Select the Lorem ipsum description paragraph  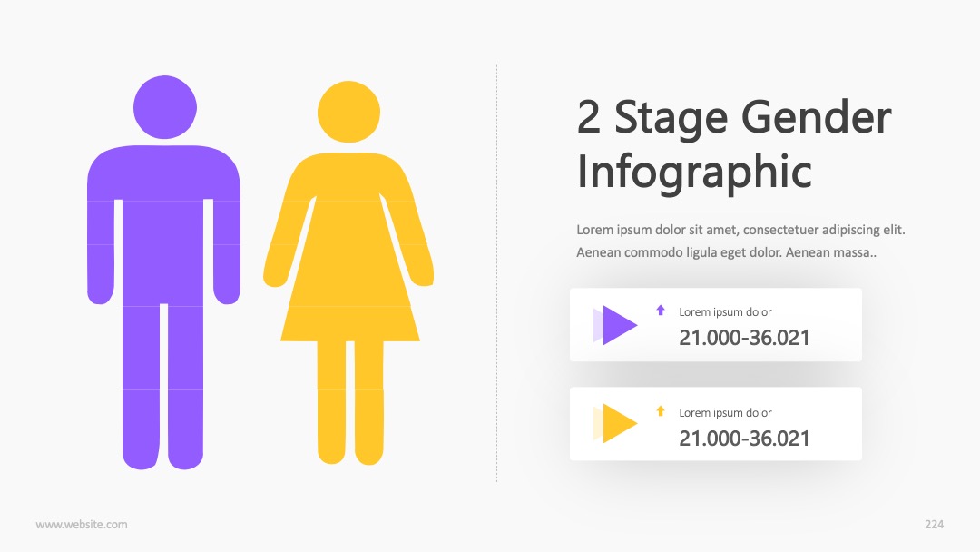740,241
